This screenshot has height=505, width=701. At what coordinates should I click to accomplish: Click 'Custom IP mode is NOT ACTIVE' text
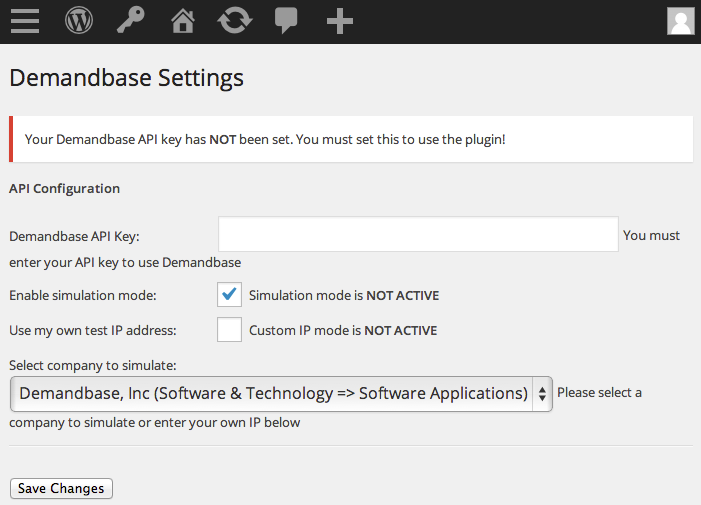click(343, 330)
